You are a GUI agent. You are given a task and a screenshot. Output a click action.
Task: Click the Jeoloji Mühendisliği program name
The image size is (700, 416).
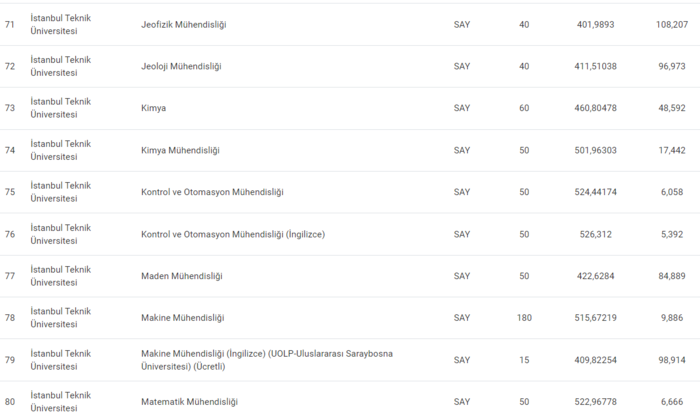click(181, 66)
